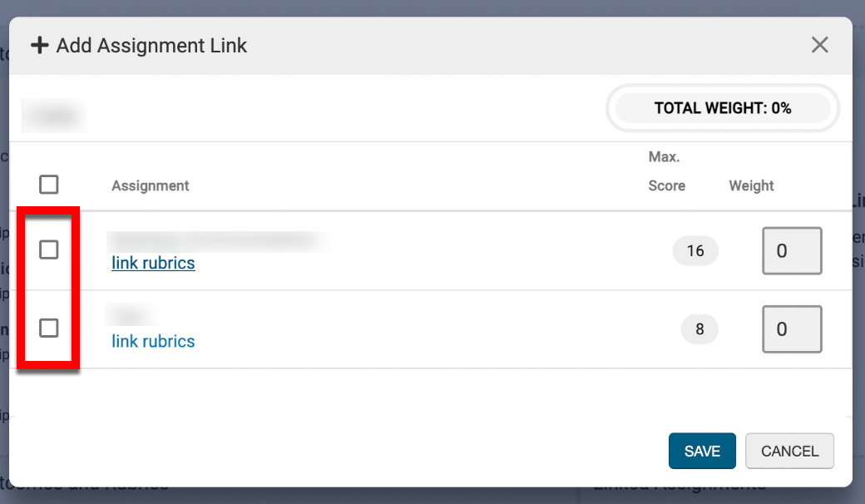
Task: Click the Max. Score column header
Action: pos(666,171)
